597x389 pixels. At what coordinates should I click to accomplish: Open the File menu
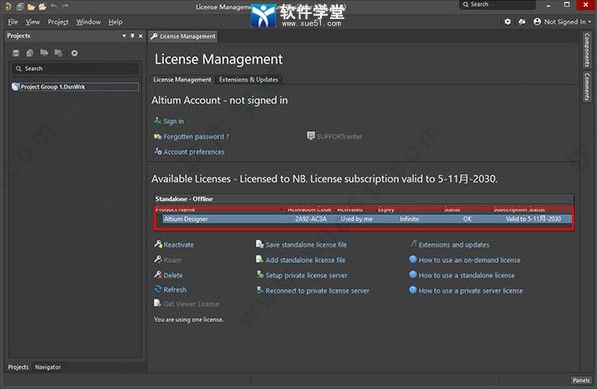coord(13,22)
